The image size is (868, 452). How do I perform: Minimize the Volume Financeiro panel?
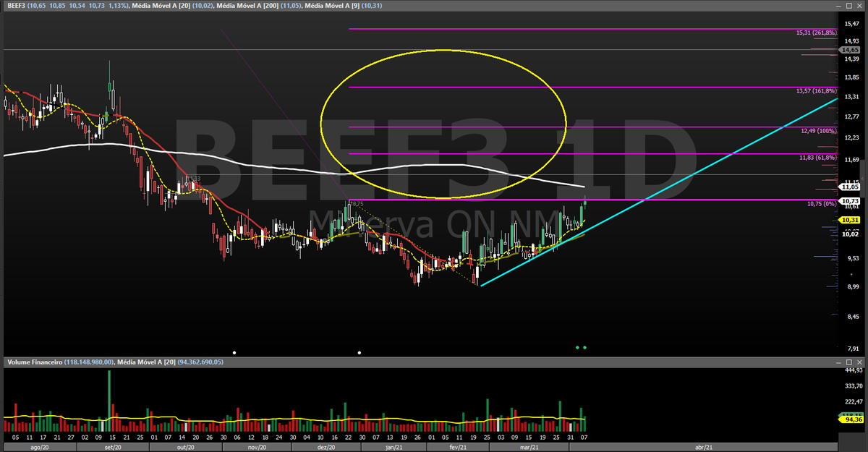coord(838,363)
